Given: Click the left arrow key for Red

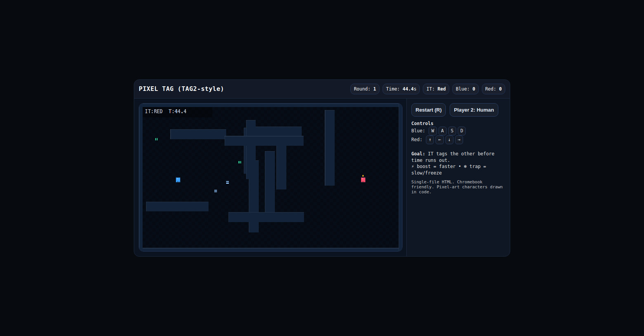Looking at the screenshot, I should pos(439,140).
